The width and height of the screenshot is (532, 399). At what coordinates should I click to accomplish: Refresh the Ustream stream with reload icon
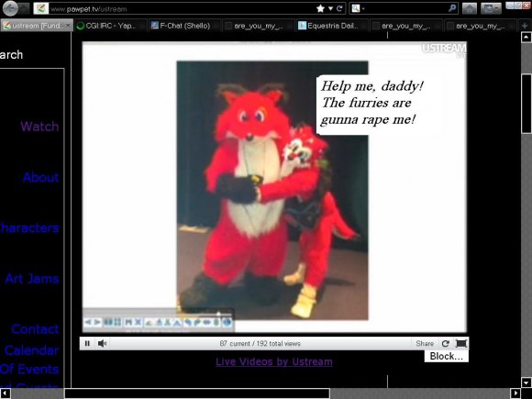pos(446,344)
